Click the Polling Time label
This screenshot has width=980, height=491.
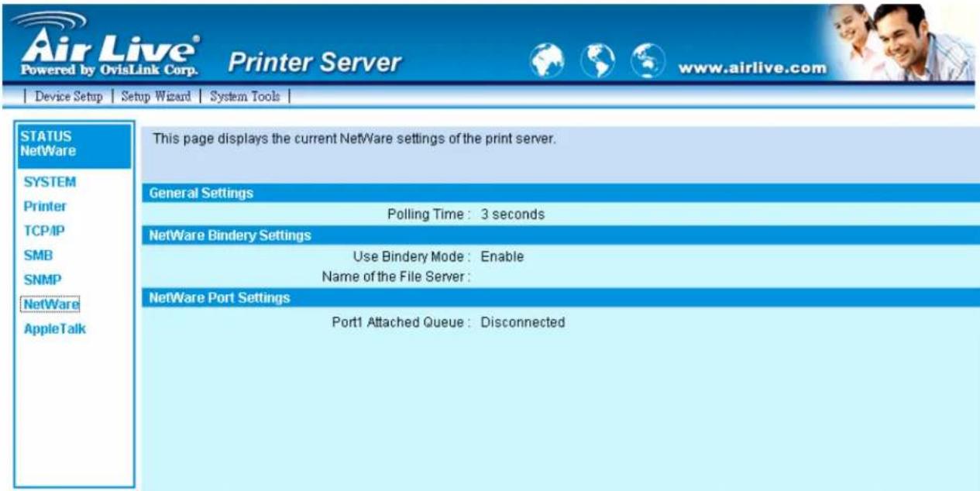pos(429,215)
